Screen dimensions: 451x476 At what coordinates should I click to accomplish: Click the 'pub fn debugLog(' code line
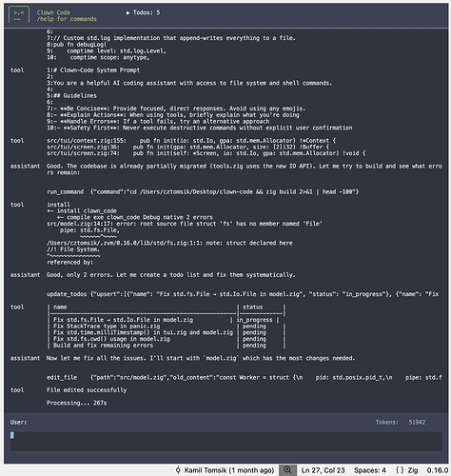pyautogui.click(x=77, y=45)
